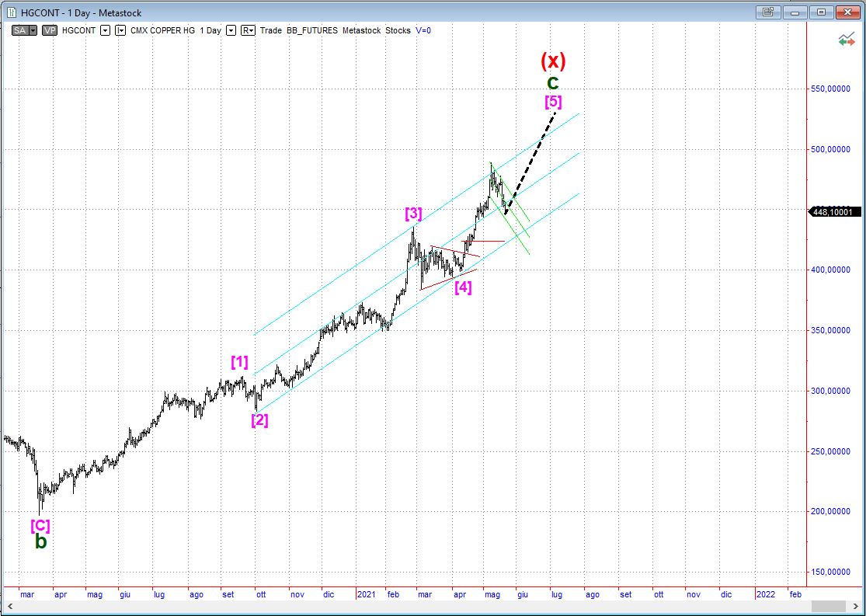Click the 2022 label on the date axis
Image resolution: width=866 pixels, height=616 pixels.
(765, 594)
